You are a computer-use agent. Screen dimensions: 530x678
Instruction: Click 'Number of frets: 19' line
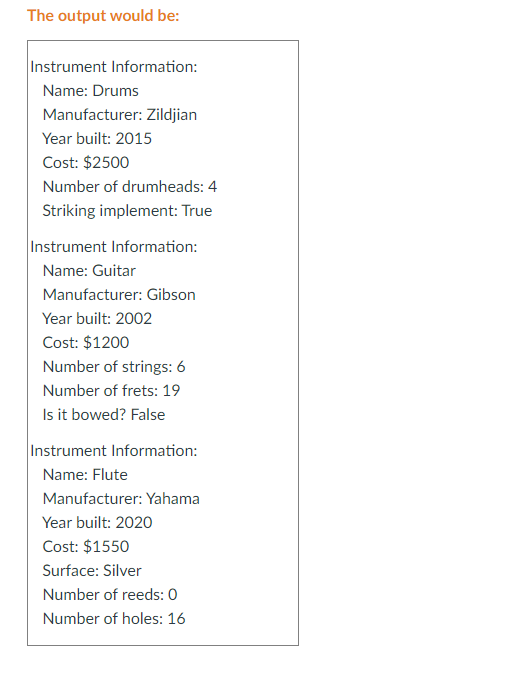(x=111, y=390)
